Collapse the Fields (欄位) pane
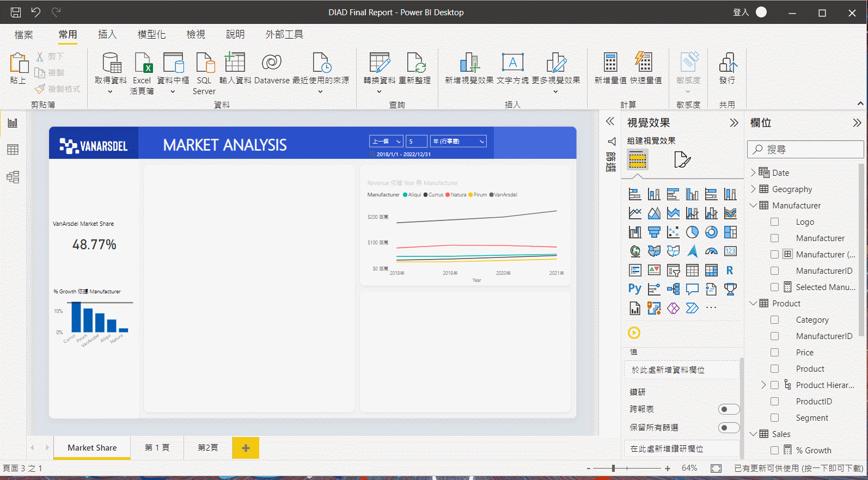 [x=857, y=123]
